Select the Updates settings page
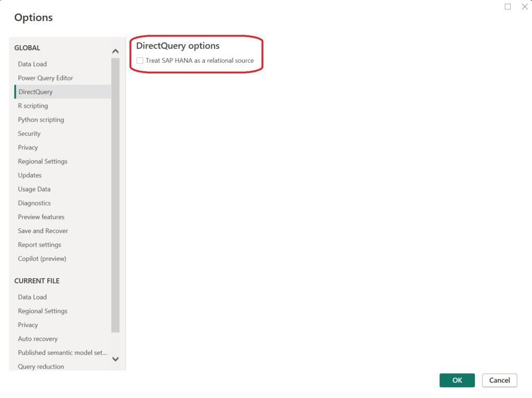The height and width of the screenshot is (398, 532). (30, 175)
